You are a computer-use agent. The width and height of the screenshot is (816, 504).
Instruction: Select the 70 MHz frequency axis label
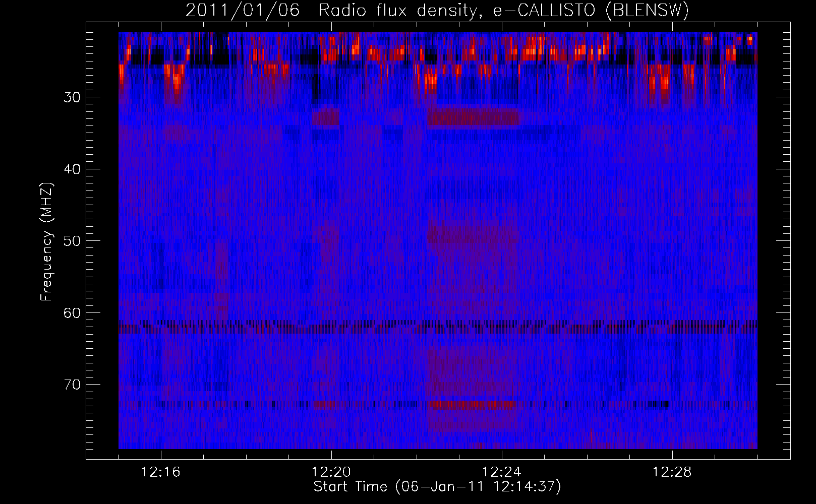pyautogui.click(x=72, y=385)
